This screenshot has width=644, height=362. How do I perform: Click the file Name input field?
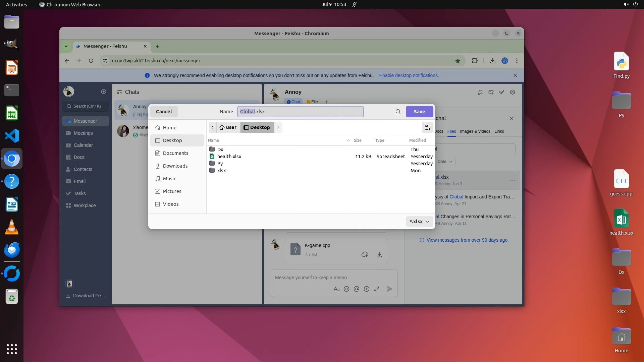click(x=300, y=112)
